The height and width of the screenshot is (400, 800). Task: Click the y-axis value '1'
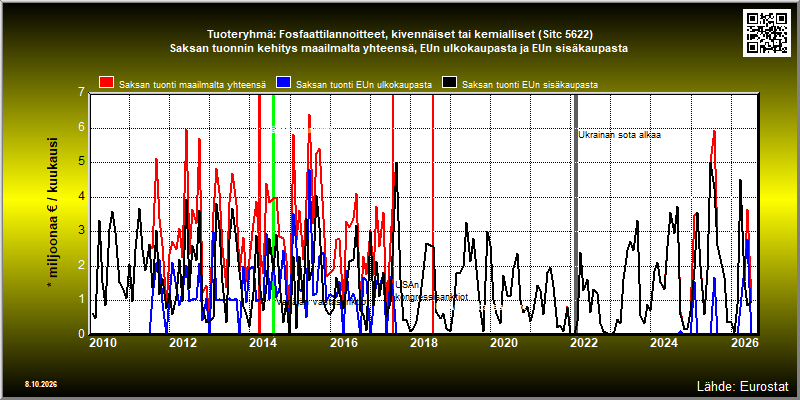pyautogui.click(x=82, y=299)
